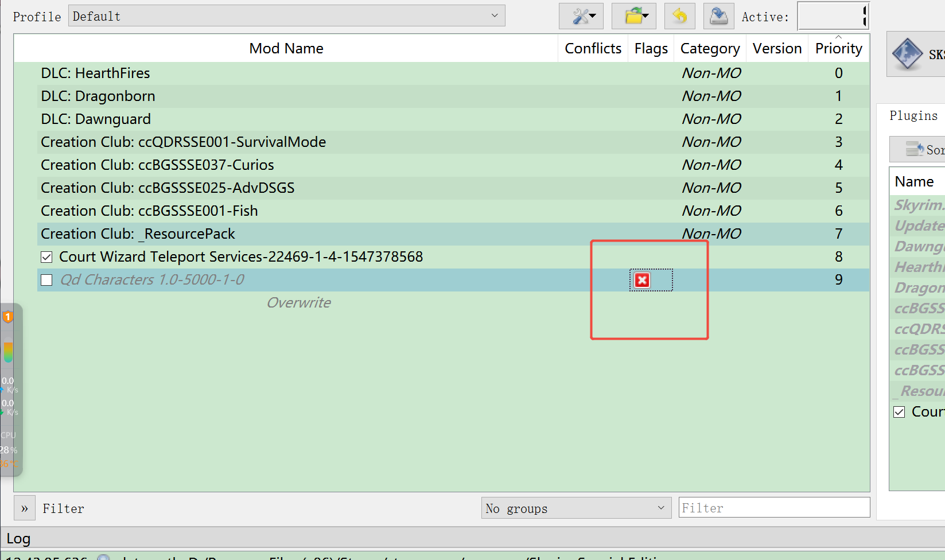Image resolution: width=945 pixels, height=560 pixels.
Task: Click the SKSE launcher icon
Action: pyautogui.click(x=907, y=54)
